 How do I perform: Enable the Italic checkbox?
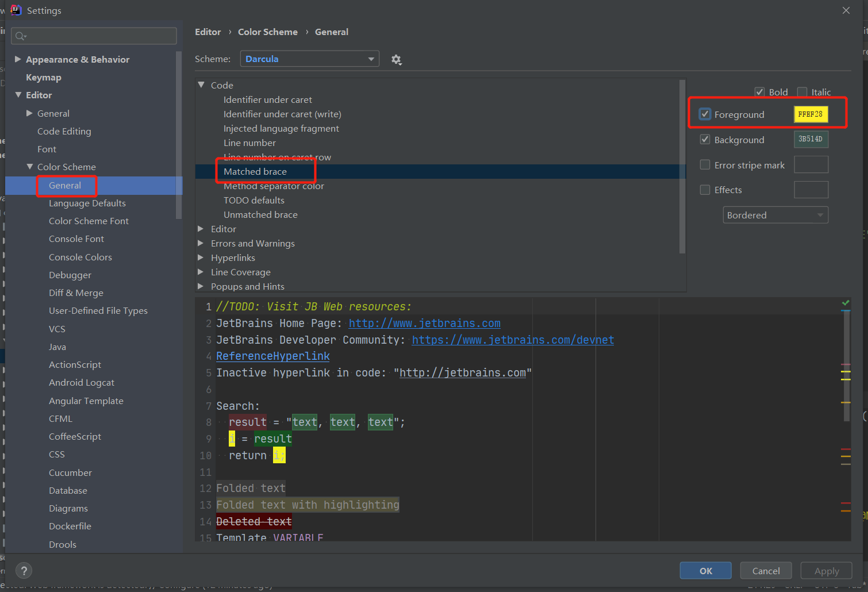[802, 92]
